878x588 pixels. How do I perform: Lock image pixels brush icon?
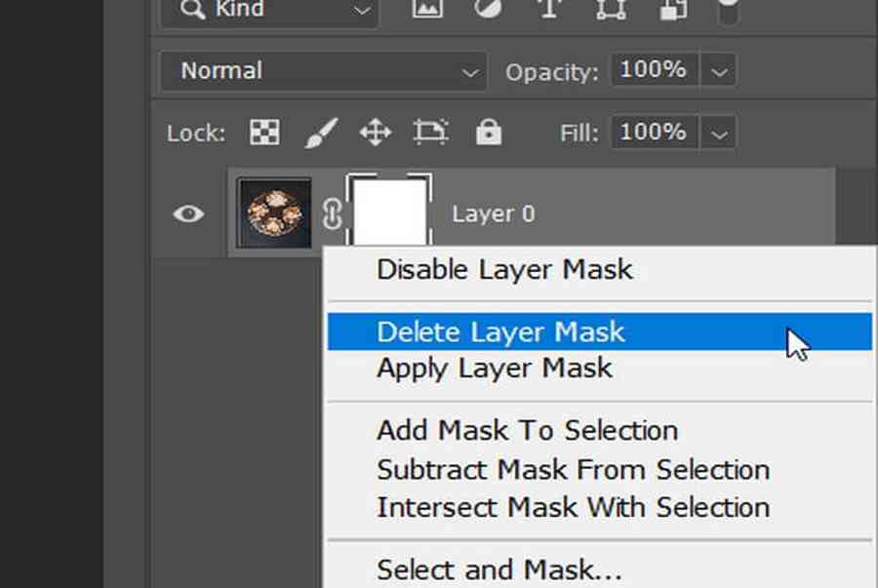coord(321,133)
